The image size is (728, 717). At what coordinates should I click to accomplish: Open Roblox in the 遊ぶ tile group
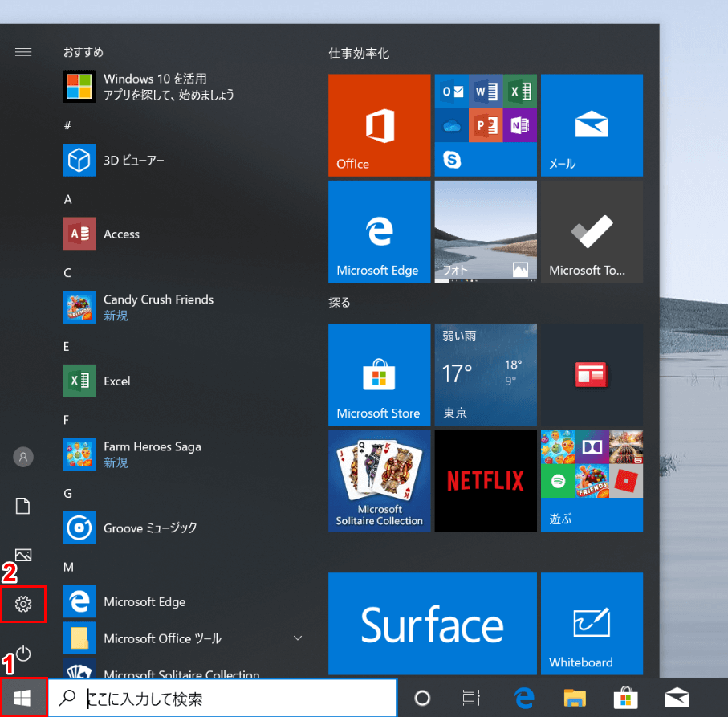coord(626,481)
